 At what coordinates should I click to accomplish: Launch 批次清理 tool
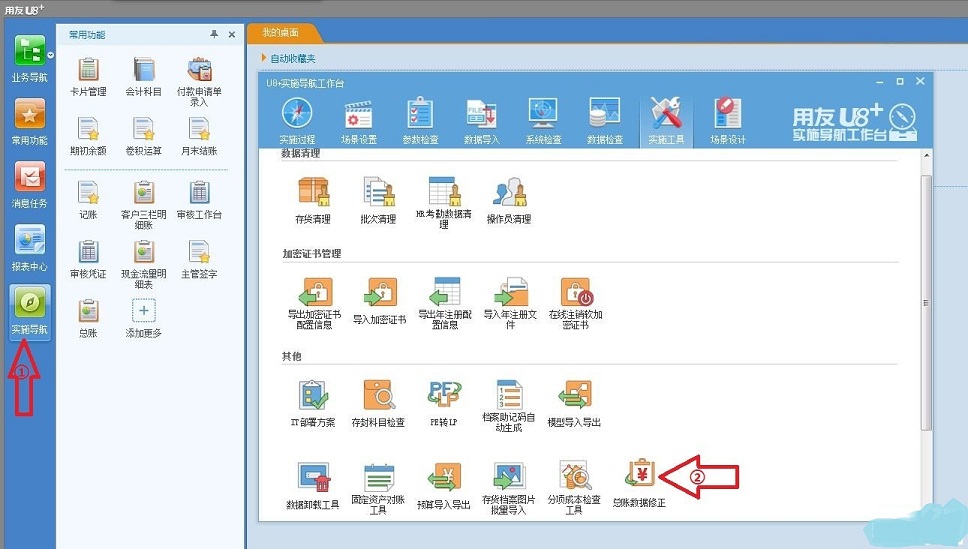click(378, 199)
